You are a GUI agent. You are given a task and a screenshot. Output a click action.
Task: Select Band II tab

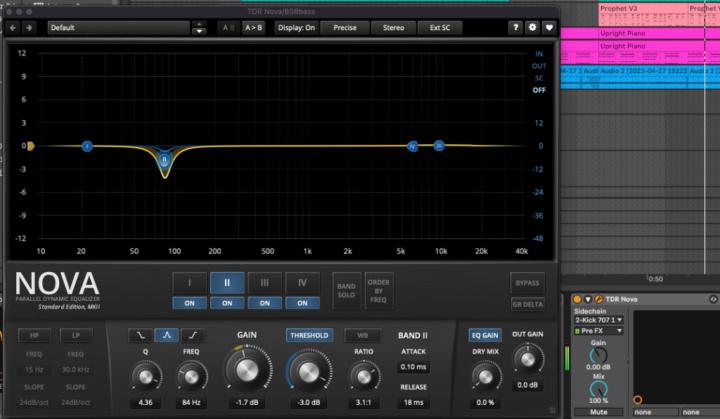(x=227, y=282)
